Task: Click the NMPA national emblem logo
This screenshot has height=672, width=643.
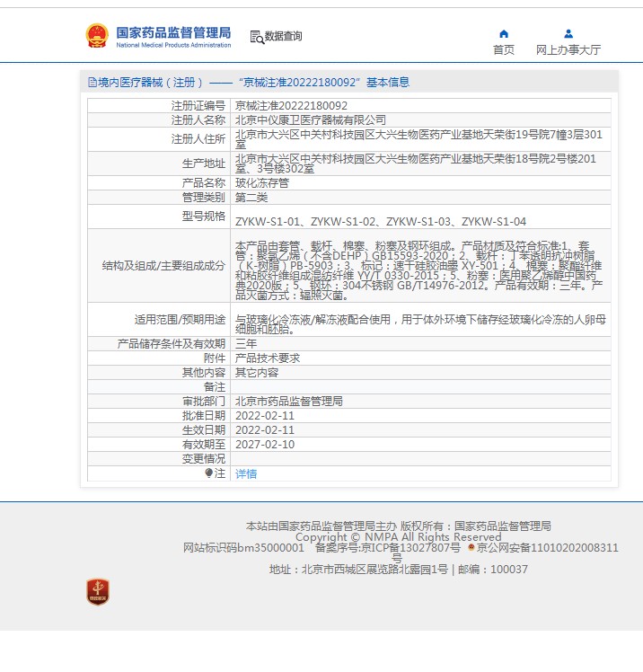Action: tap(97, 36)
